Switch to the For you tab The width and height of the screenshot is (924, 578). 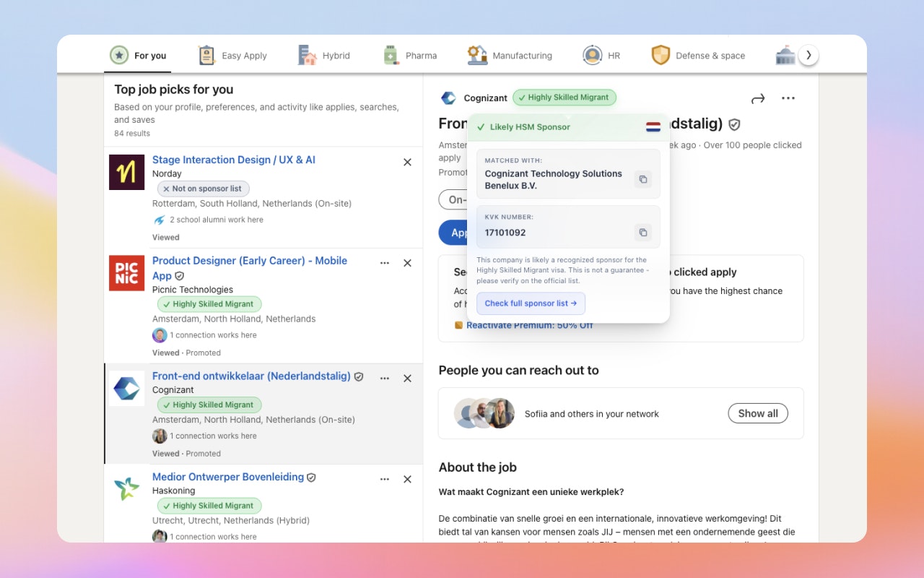point(147,54)
